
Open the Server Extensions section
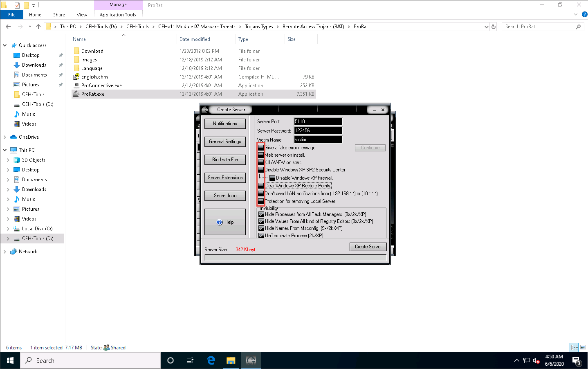point(225,178)
